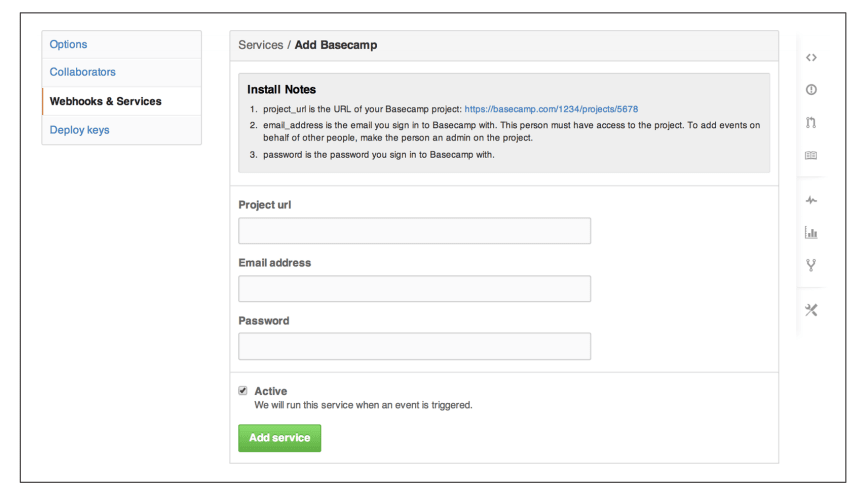Open the Network fork icon

click(811, 265)
